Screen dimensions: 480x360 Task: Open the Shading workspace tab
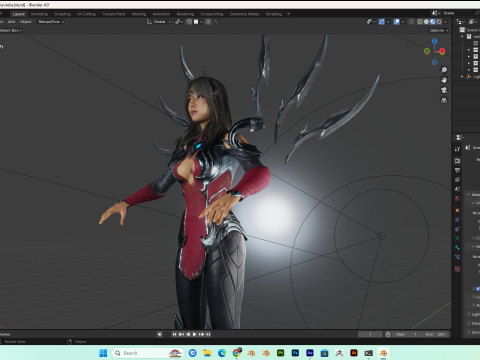point(139,14)
